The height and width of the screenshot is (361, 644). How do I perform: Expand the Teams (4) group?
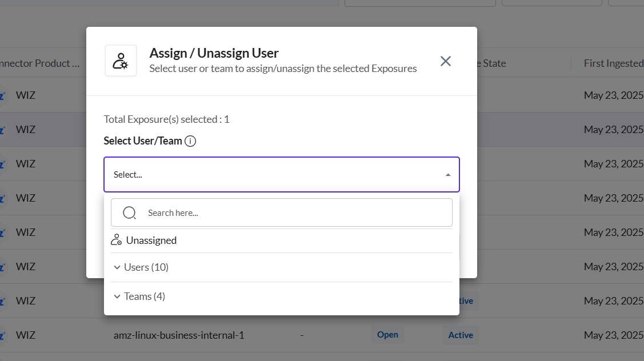281,296
